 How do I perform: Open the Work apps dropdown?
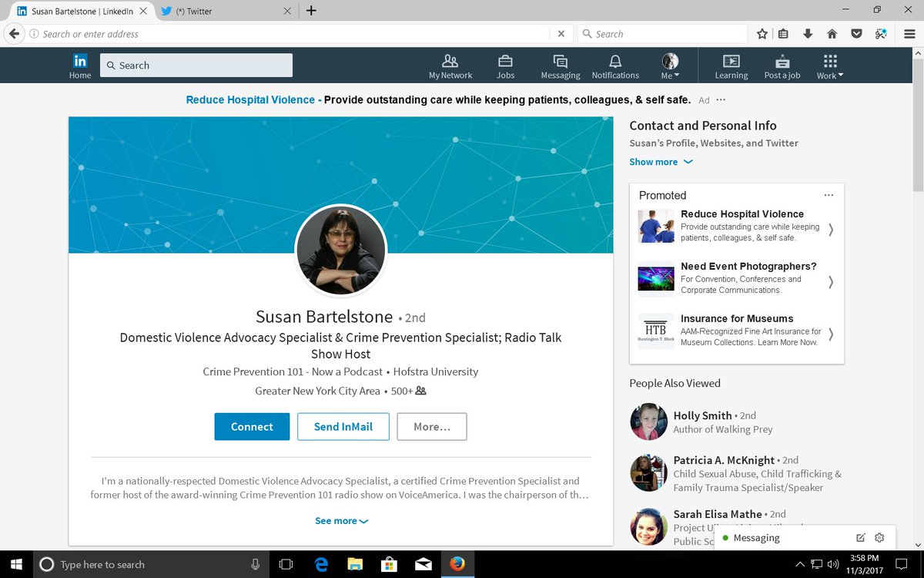point(829,66)
